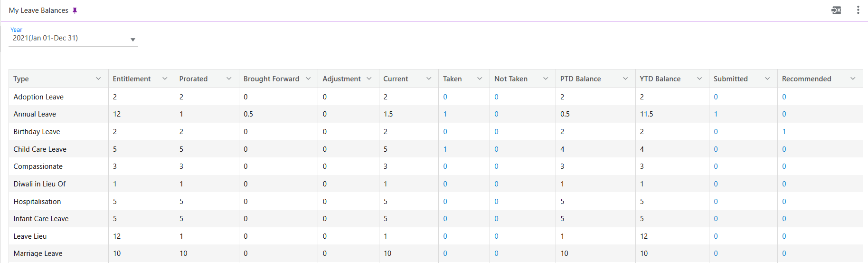Click the export to Excel icon
Image resolution: width=868 pixels, height=263 pixels.
(x=836, y=10)
